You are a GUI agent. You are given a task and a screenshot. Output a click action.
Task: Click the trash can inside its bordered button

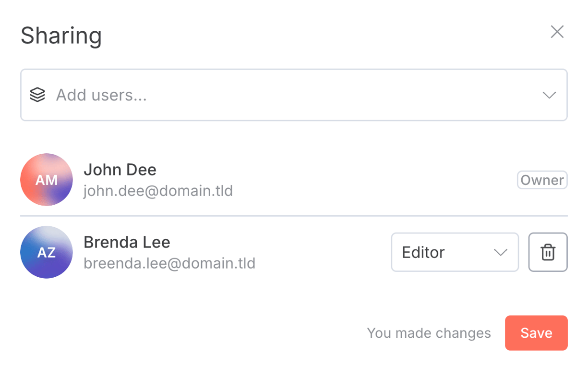pos(548,252)
